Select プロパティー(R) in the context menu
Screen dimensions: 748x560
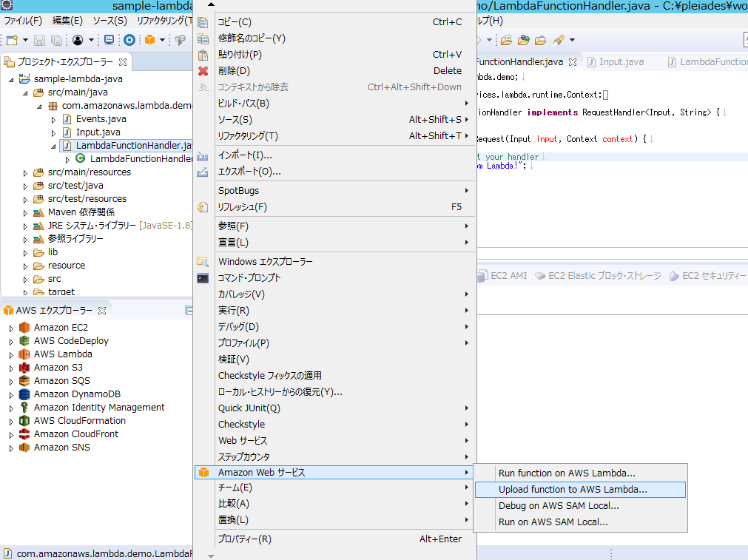[x=334, y=539]
